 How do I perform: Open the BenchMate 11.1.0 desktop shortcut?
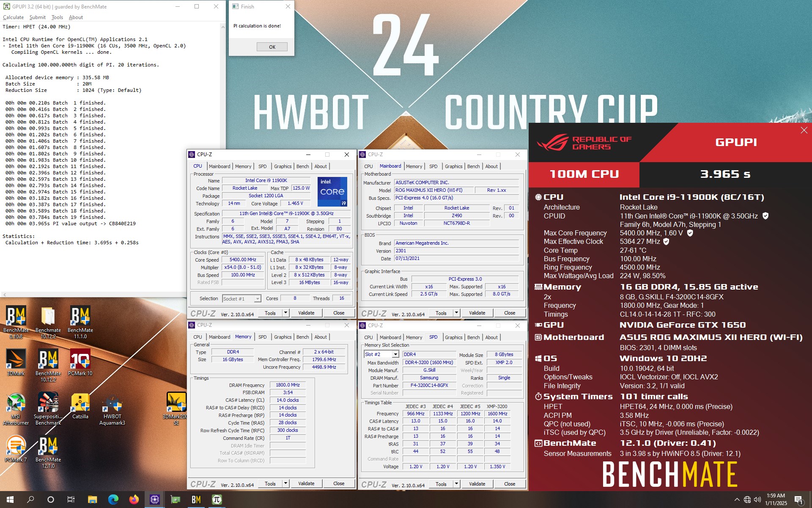click(80, 322)
